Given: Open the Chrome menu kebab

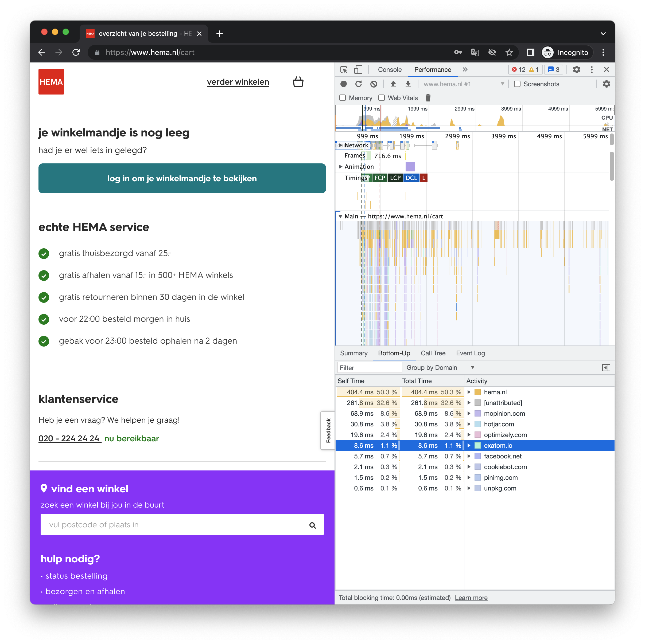Looking at the screenshot, I should tap(603, 52).
